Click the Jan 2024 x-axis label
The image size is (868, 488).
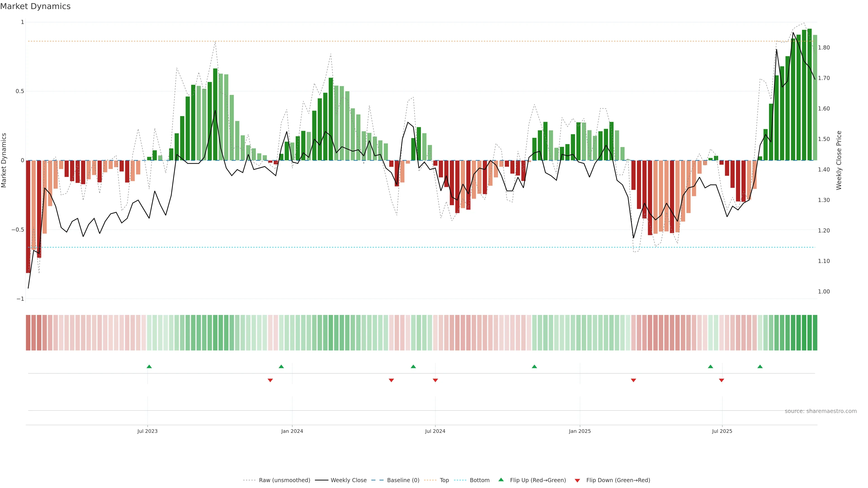tap(292, 431)
